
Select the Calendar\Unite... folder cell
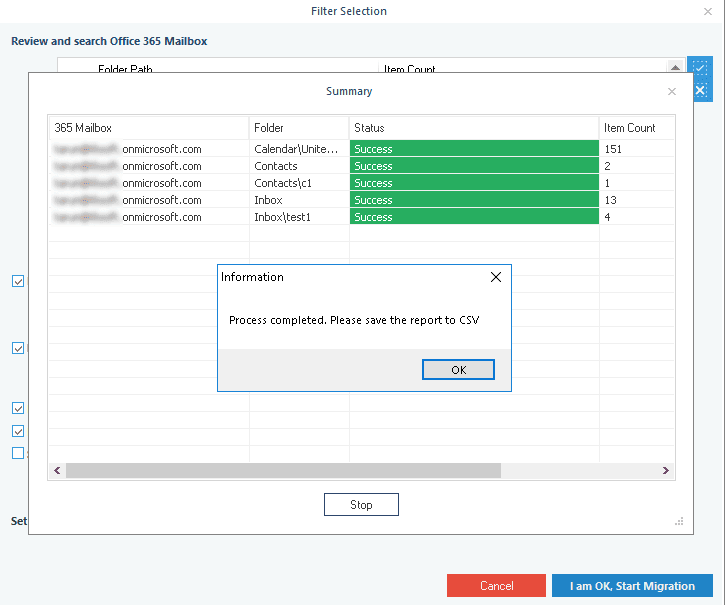click(299, 149)
